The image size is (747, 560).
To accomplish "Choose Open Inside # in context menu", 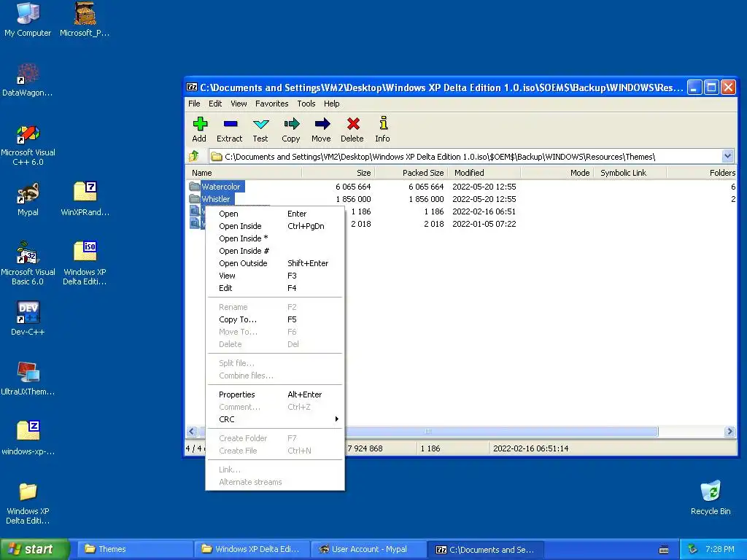I will point(275,251).
